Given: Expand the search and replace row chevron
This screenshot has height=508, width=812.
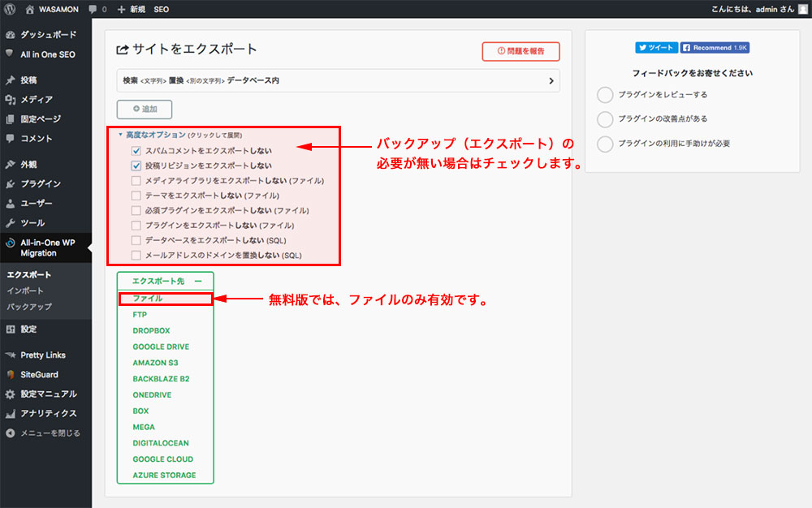Looking at the screenshot, I should (551, 80).
